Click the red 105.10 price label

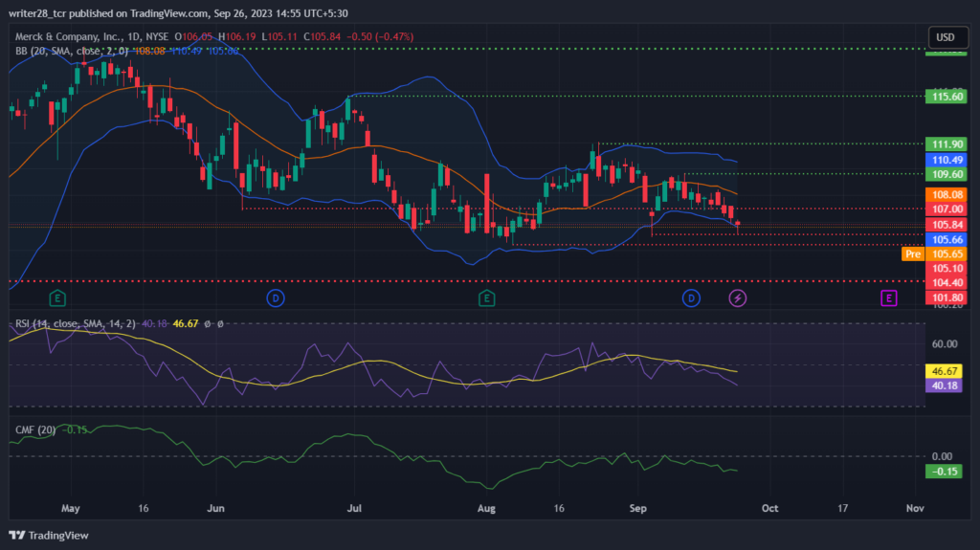click(x=947, y=268)
